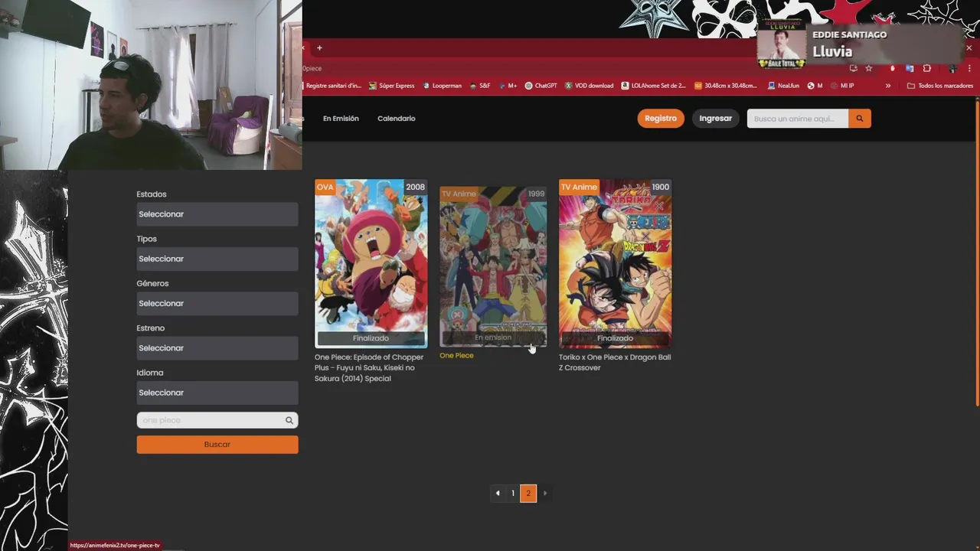Screen dimensions: 980x551
Task: Click the next page arrow
Action: point(545,494)
